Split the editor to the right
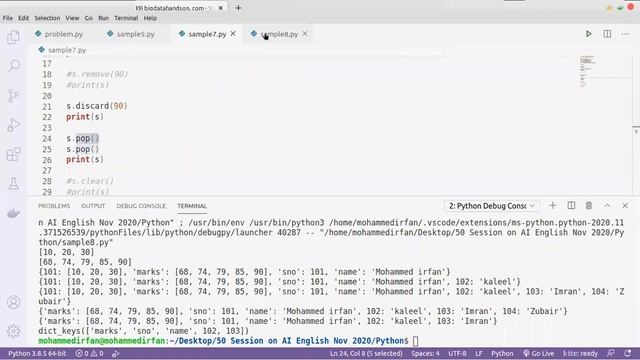 point(607,34)
